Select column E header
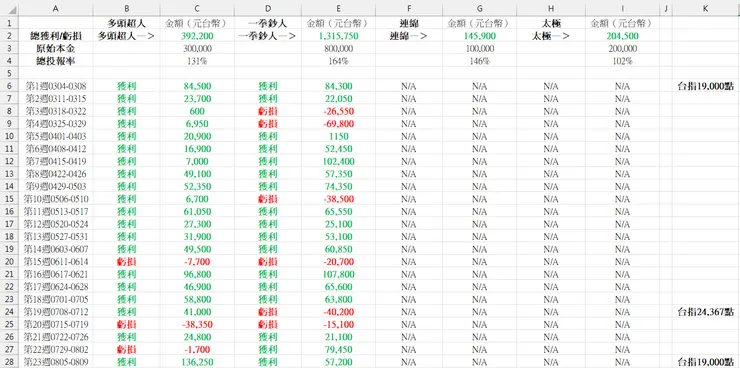Image resolution: width=740 pixels, height=368 pixels. [338, 9]
